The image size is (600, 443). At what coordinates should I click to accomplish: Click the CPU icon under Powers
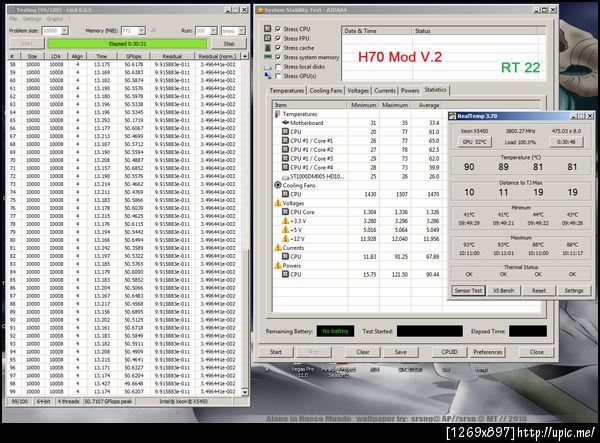pyautogui.click(x=285, y=274)
